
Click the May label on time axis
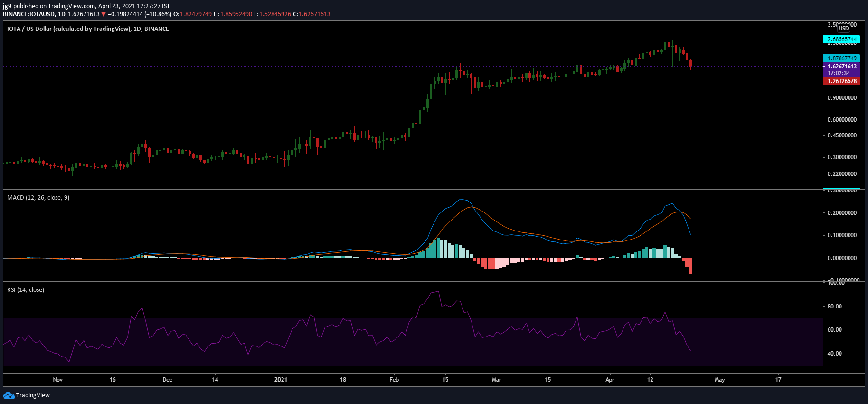(719, 379)
